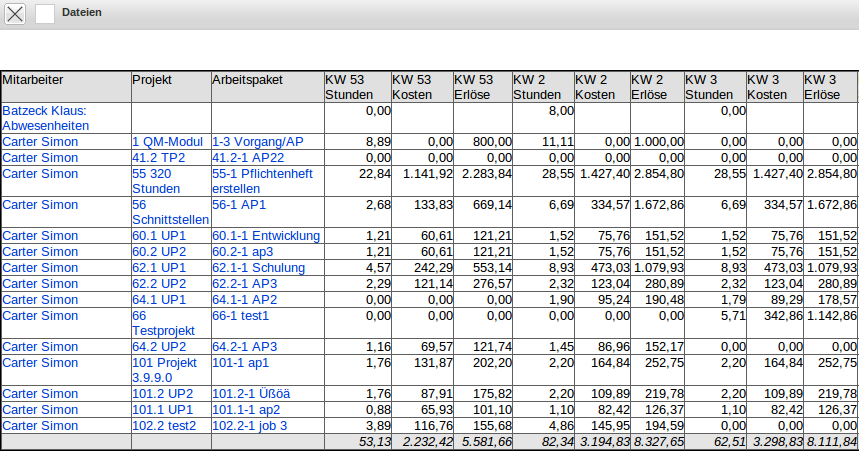
Task: Open project link 56 Schnittstellen
Action: [x=170, y=212]
